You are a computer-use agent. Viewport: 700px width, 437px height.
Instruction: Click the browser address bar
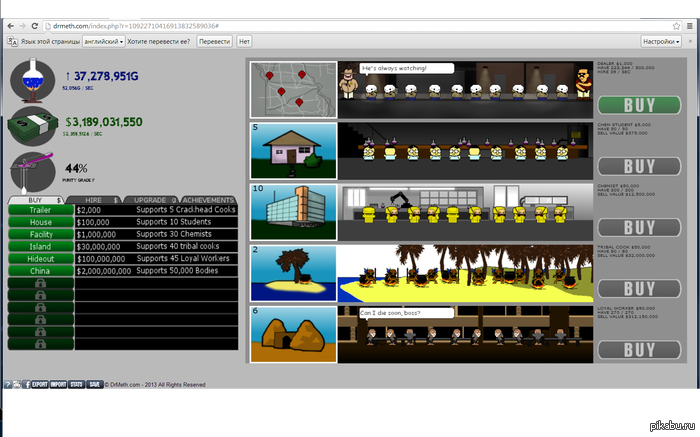(300, 24)
